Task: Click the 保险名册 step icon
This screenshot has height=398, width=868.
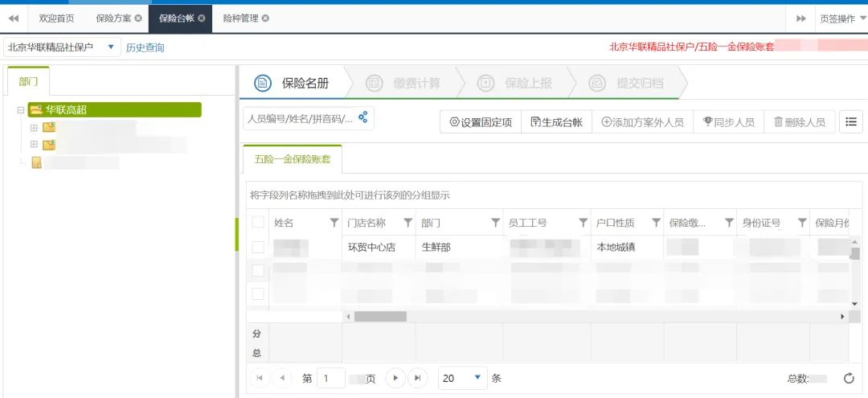Action: pyautogui.click(x=262, y=83)
